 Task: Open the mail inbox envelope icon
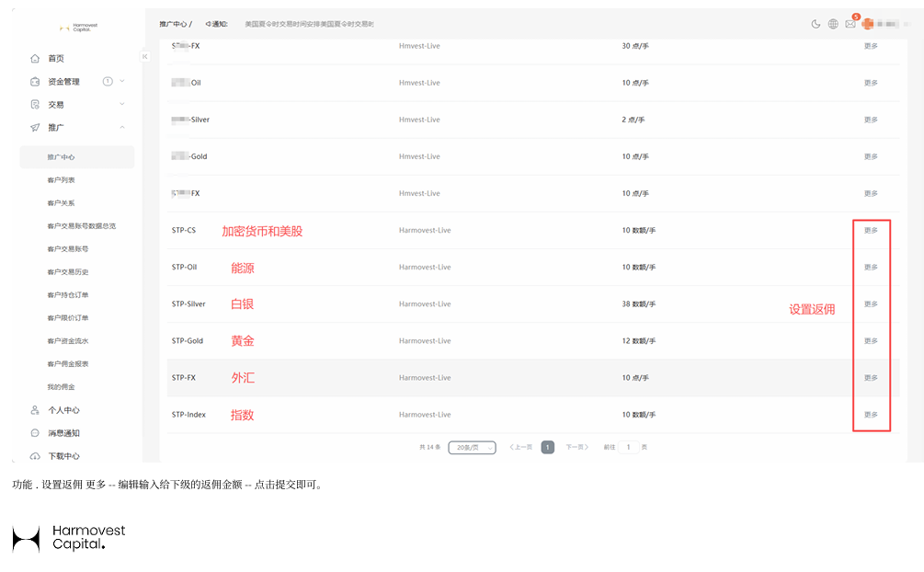click(x=850, y=24)
